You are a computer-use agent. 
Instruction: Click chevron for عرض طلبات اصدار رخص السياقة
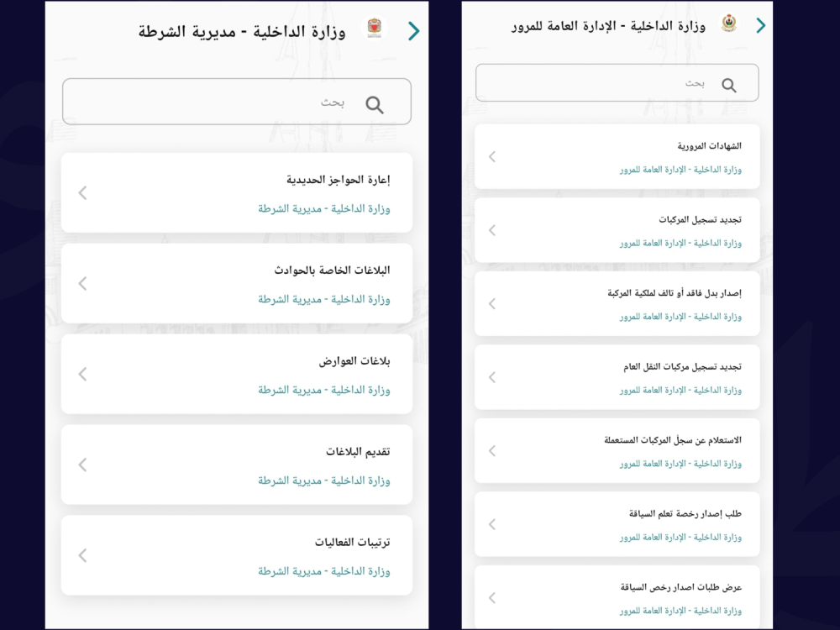pyautogui.click(x=492, y=598)
